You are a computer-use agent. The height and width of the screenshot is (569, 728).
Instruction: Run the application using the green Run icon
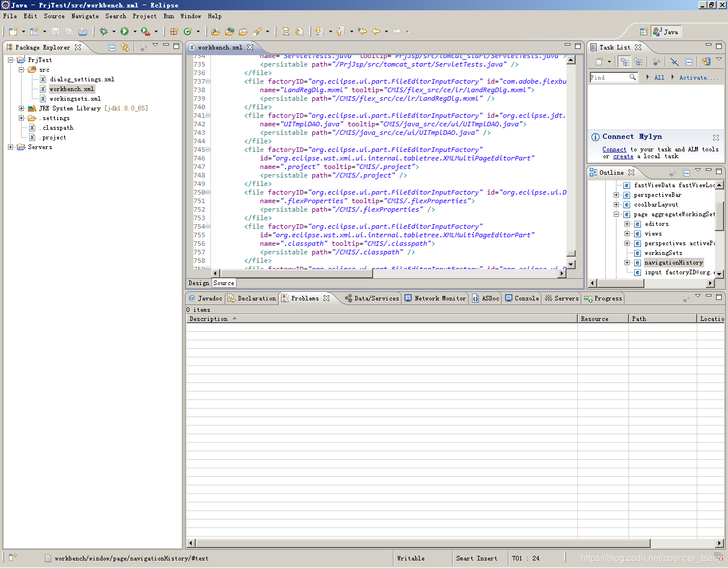tap(125, 31)
